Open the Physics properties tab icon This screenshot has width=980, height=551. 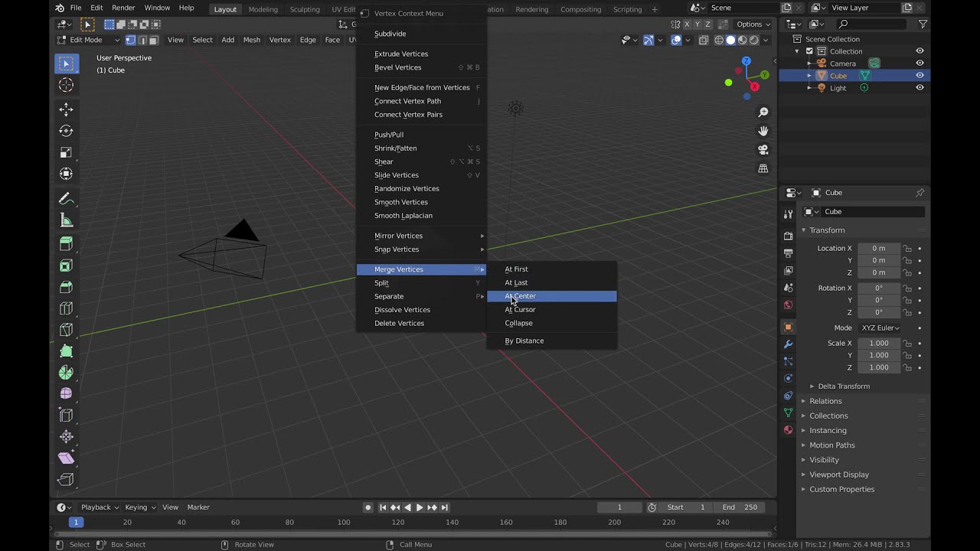(x=788, y=378)
